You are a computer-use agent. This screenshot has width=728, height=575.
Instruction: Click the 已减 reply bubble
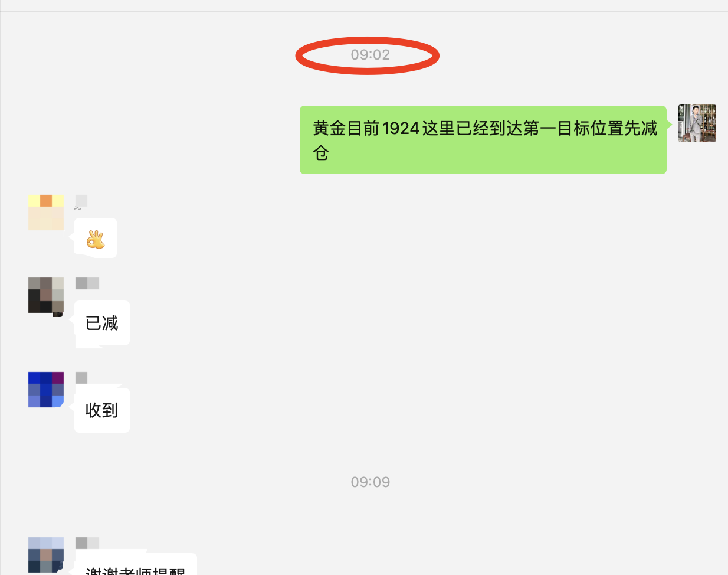[x=102, y=323]
